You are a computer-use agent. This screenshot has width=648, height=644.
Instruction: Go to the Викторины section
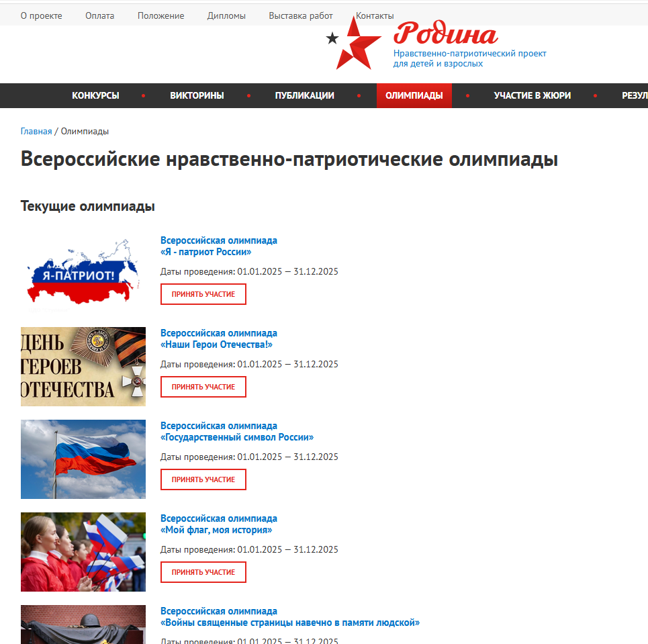click(x=197, y=95)
